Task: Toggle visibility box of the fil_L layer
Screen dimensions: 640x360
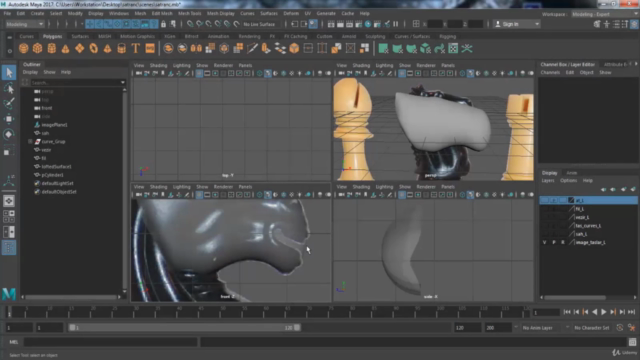Action: point(544,209)
